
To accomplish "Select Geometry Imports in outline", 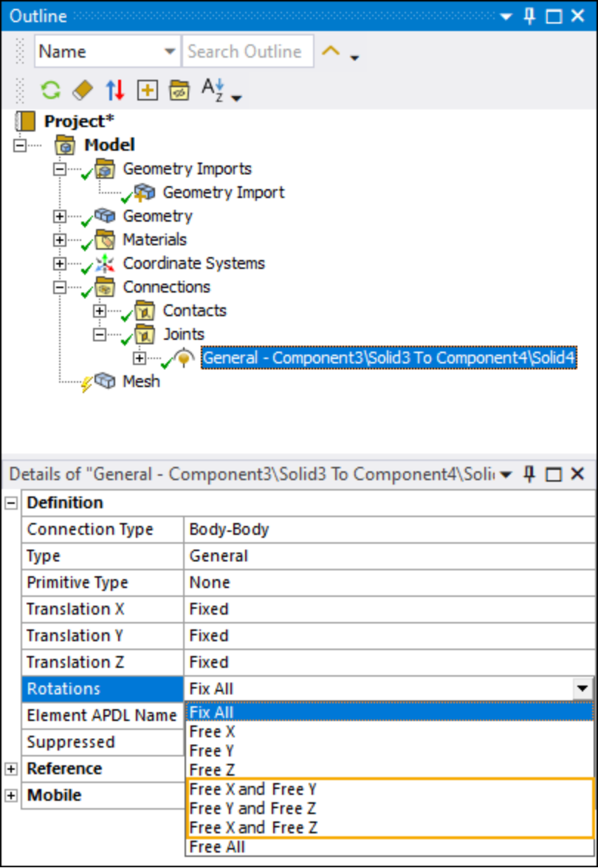I will 187,169.
